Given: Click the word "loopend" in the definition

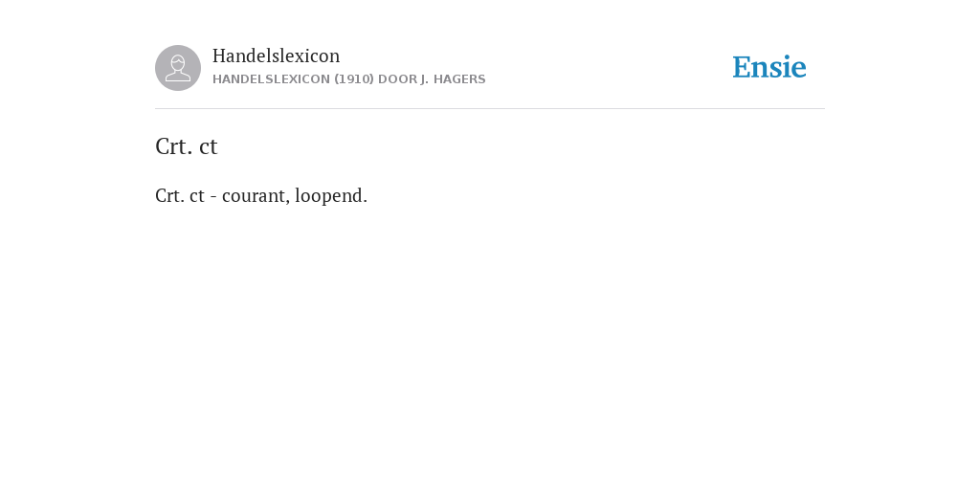Looking at the screenshot, I should point(329,196).
